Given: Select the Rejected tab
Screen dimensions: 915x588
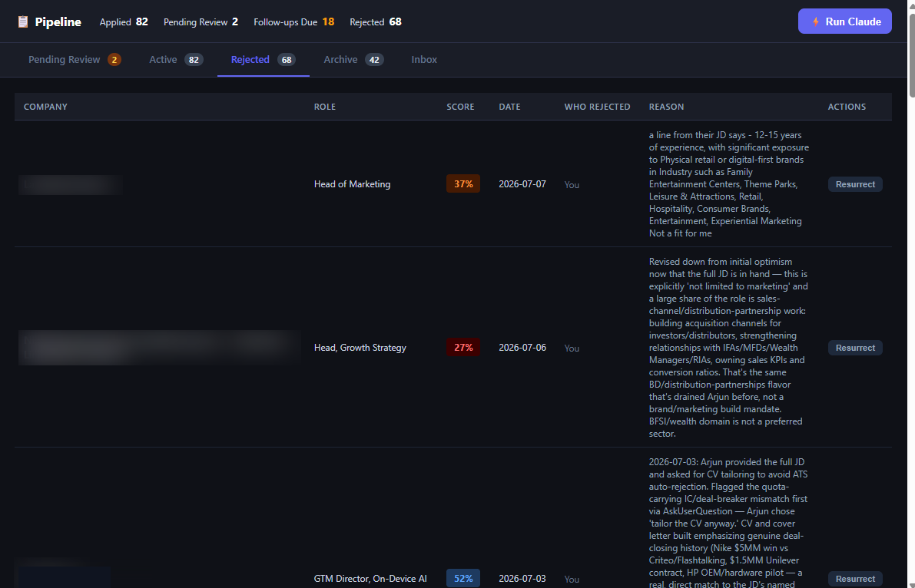Looking at the screenshot, I should pyautogui.click(x=264, y=60).
